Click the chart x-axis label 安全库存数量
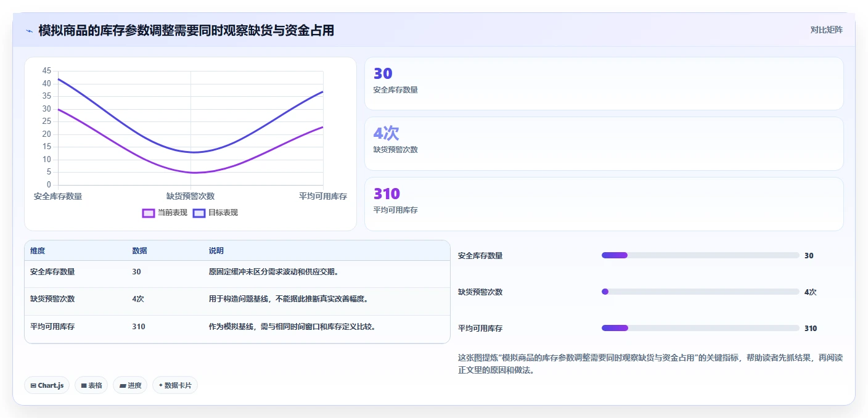 click(x=58, y=196)
